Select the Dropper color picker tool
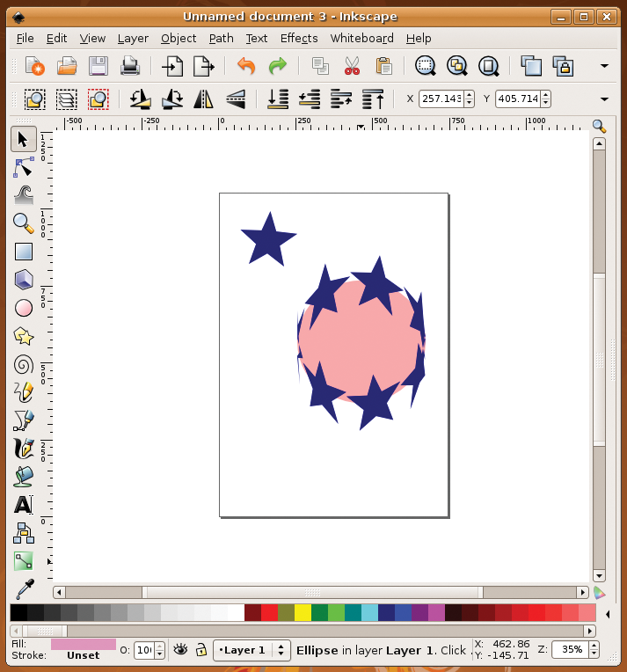 (x=25, y=588)
